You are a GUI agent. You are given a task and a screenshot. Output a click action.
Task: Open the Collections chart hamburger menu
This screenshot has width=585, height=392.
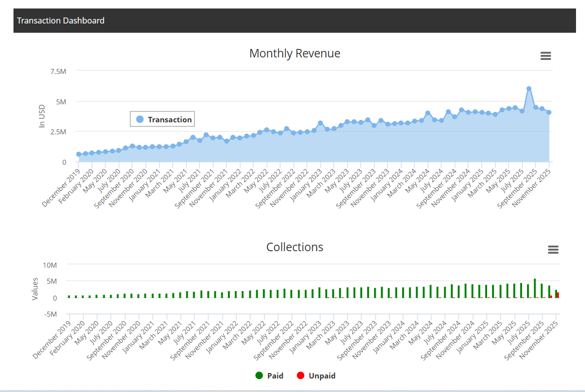pos(553,250)
